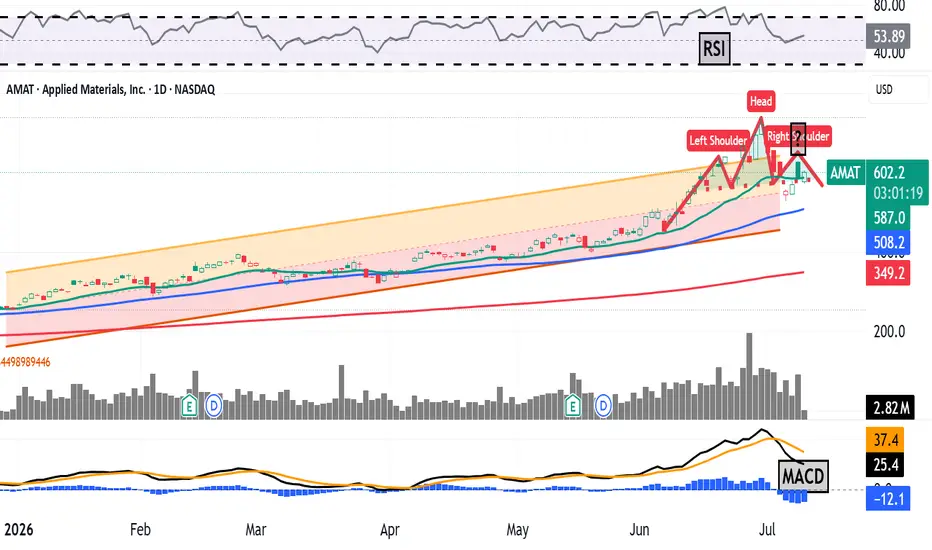Select the USD currency button
The image size is (932, 550).
[x=898, y=89]
